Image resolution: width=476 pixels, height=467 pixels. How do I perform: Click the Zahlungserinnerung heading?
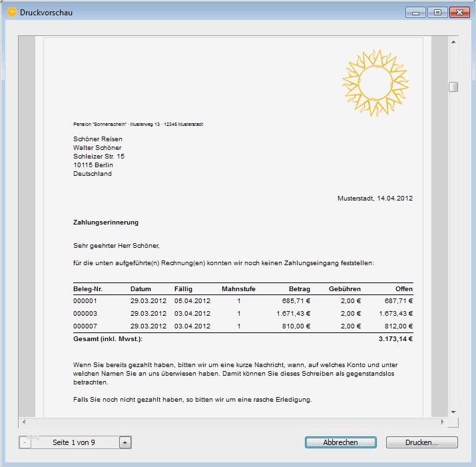pyautogui.click(x=106, y=223)
